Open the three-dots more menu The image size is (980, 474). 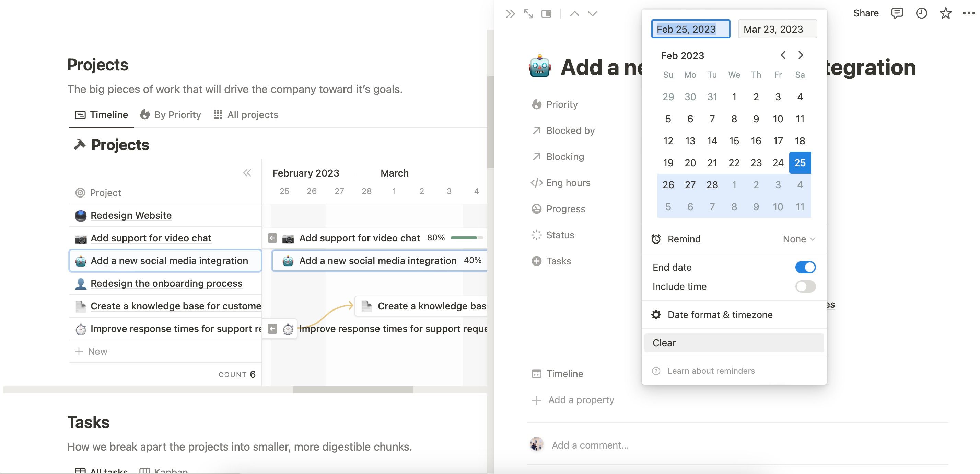point(968,13)
